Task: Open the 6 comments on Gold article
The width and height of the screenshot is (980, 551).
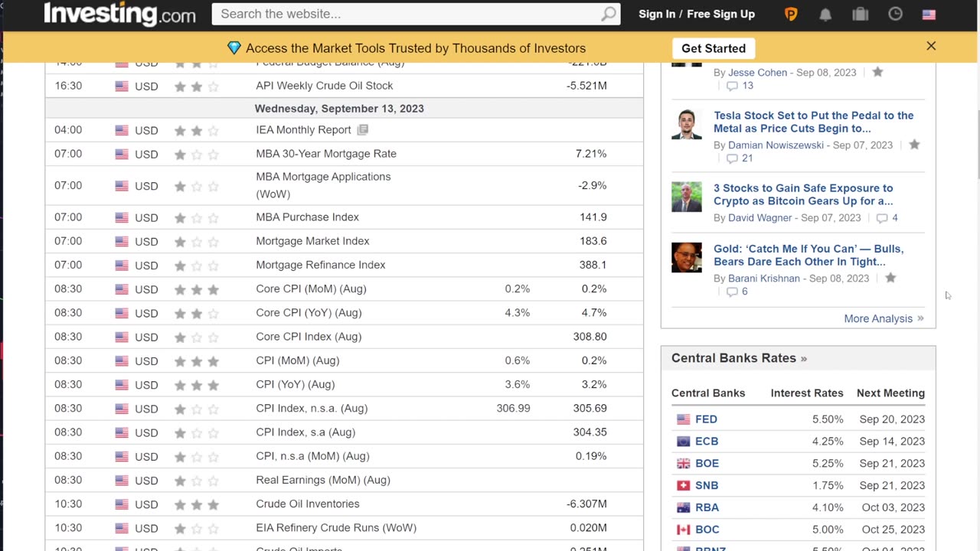Action: point(737,292)
